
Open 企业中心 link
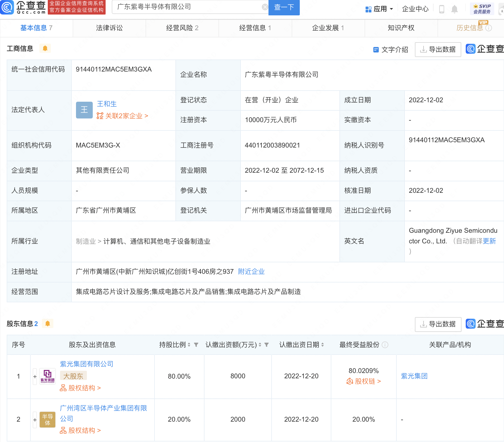coord(415,9)
